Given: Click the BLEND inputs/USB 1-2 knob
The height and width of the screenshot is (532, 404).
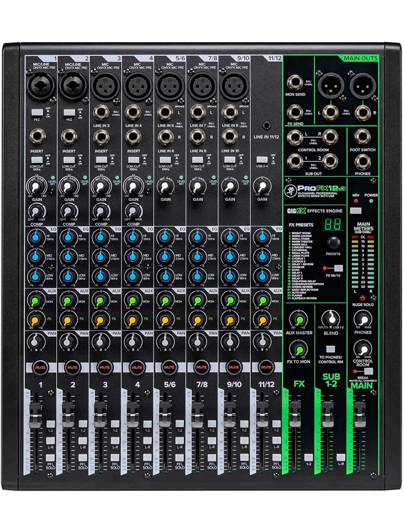Looking at the screenshot, I should (x=331, y=319).
